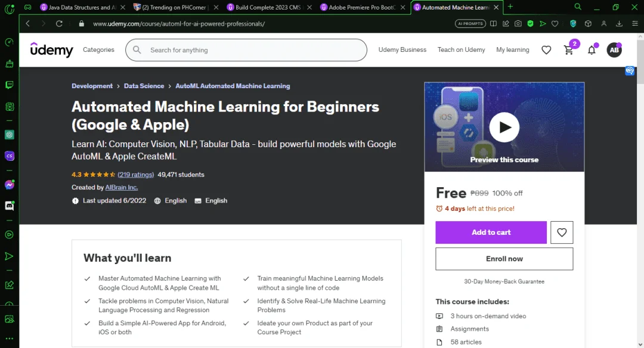Open AIBrain Inc. instructor link
644x348 pixels.
[x=122, y=187]
